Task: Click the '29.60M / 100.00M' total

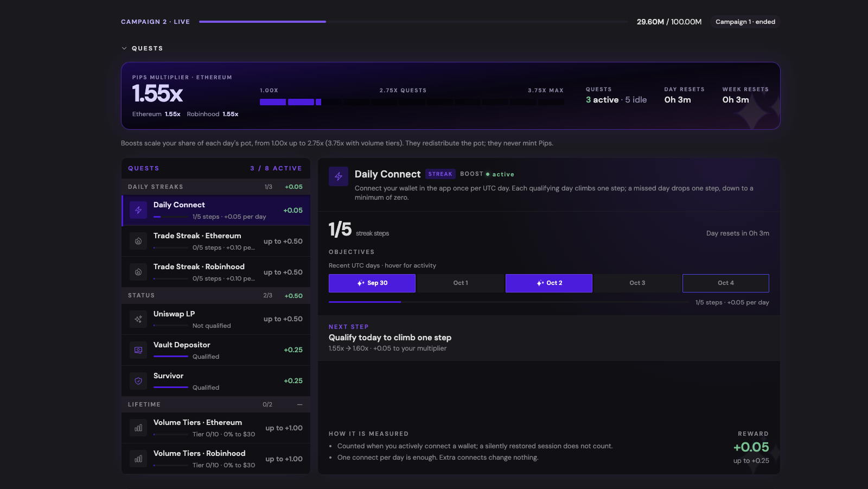Action: [x=669, y=22]
